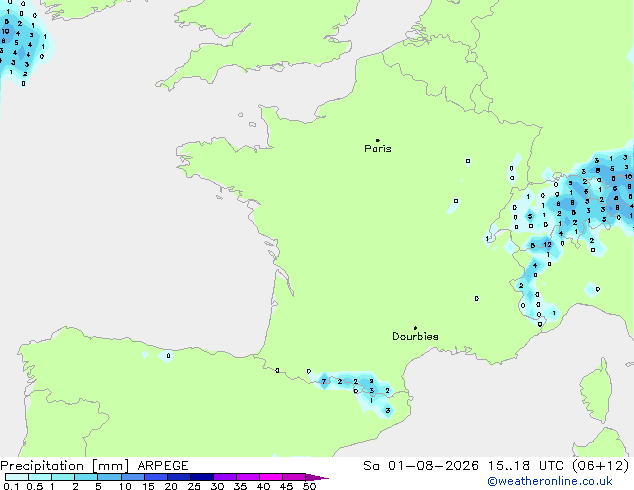Click the Sa 01-08-2026 forecast date text
Image resolution: width=634 pixels, height=490 pixels.
[x=421, y=466]
